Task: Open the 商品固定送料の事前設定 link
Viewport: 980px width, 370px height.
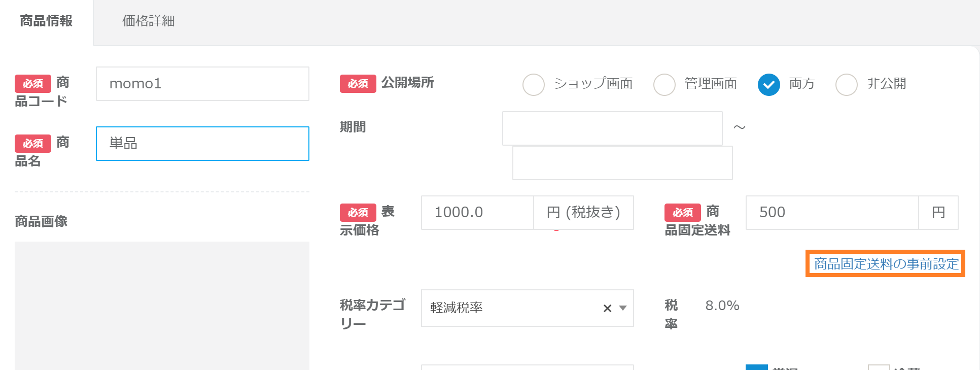Action: [x=886, y=264]
